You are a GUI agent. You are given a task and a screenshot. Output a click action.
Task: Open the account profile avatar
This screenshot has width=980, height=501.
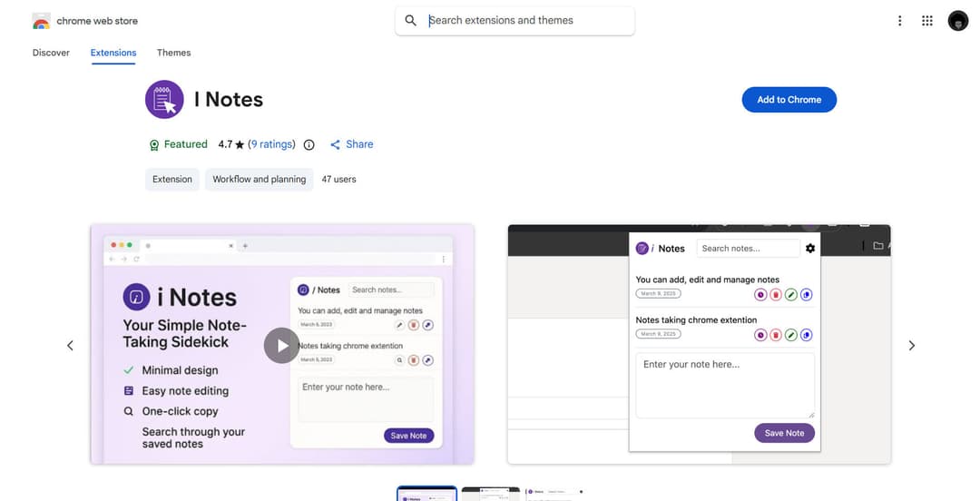pos(957,21)
